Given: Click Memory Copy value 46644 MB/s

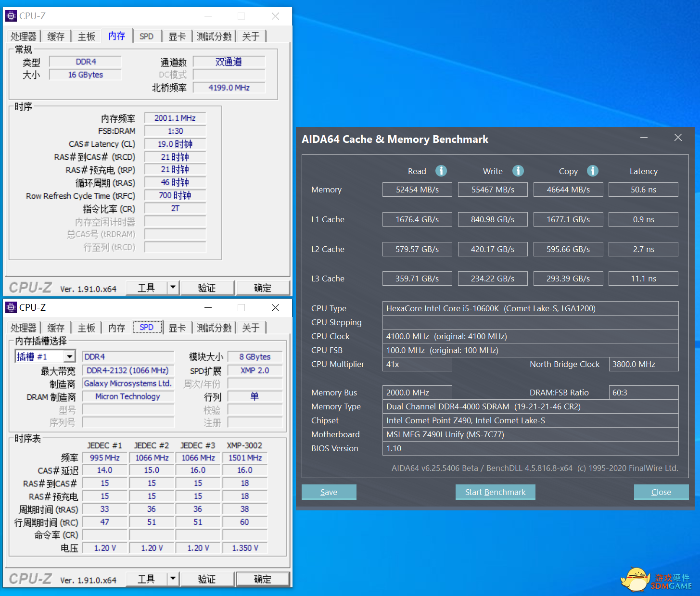Looking at the screenshot, I should [x=568, y=190].
